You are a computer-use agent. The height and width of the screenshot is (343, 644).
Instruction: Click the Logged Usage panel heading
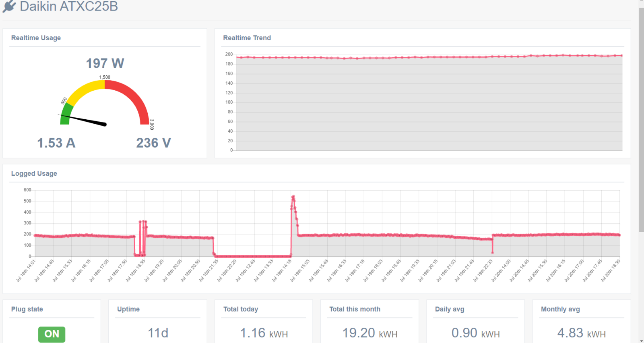(x=34, y=174)
